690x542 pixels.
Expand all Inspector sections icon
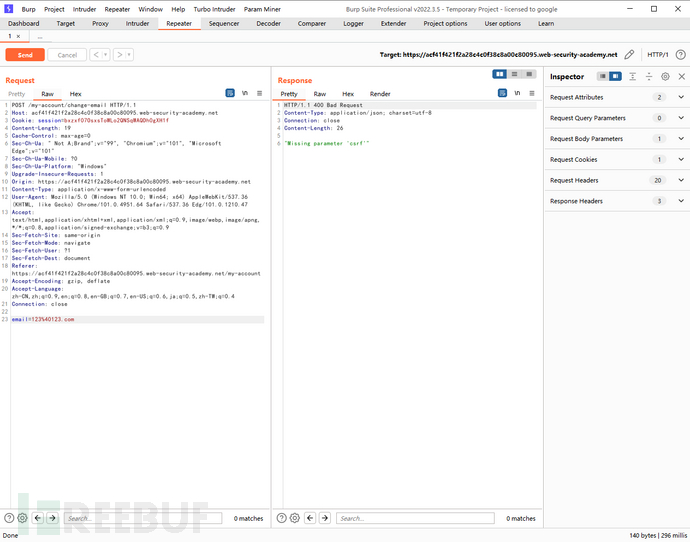[633, 76]
